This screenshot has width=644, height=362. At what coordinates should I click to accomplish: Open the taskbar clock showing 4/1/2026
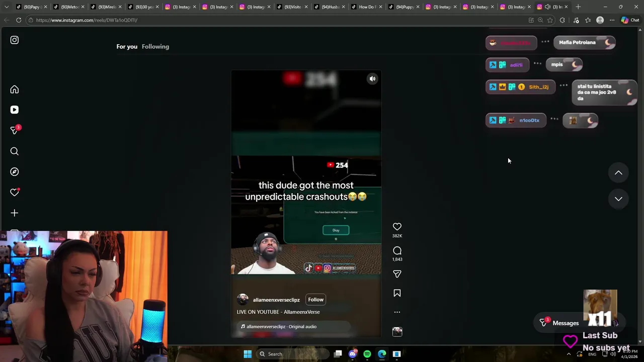pyautogui.click(x=629, y=354)
